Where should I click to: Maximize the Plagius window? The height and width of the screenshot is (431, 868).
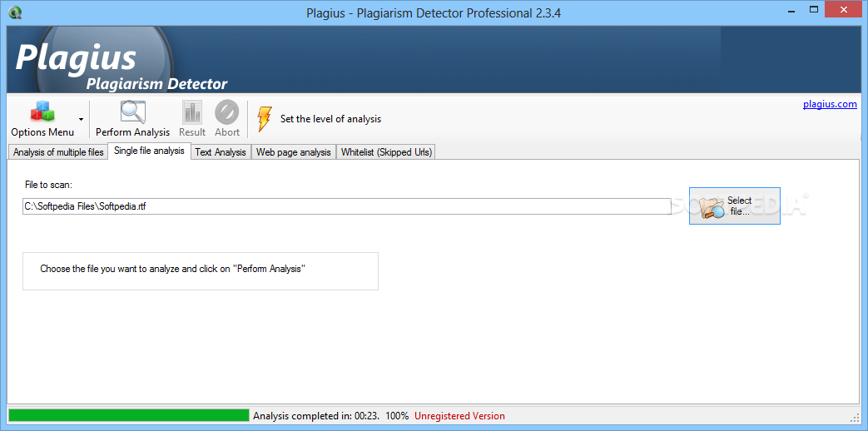[x=813, y=9]
